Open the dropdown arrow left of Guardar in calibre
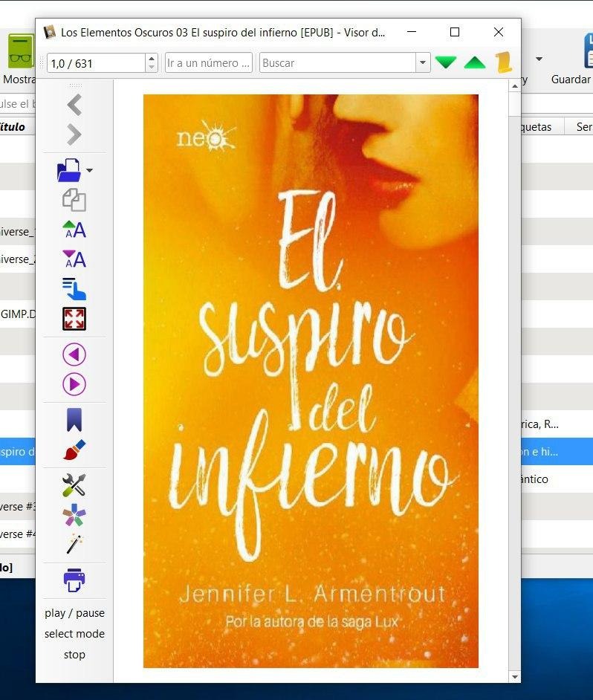 539,59
